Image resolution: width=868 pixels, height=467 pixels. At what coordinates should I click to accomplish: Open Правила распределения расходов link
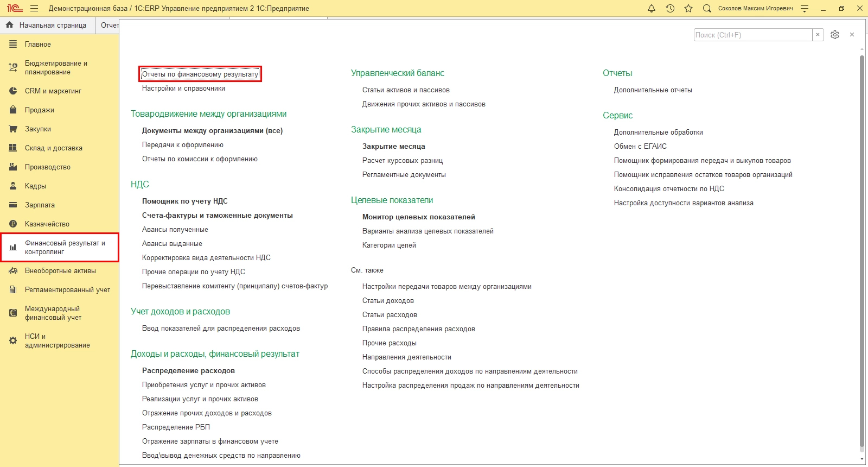click(x=419, y=329)
